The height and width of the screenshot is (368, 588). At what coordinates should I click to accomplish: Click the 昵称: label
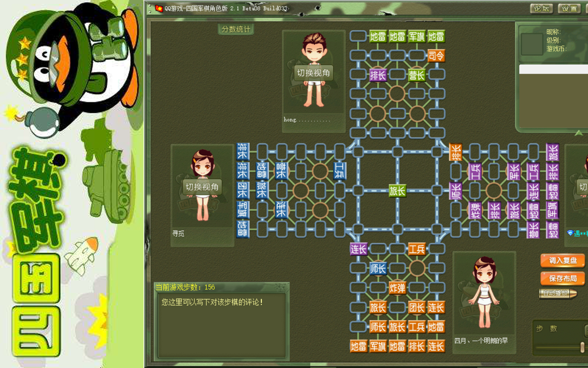tap(554, 32)
